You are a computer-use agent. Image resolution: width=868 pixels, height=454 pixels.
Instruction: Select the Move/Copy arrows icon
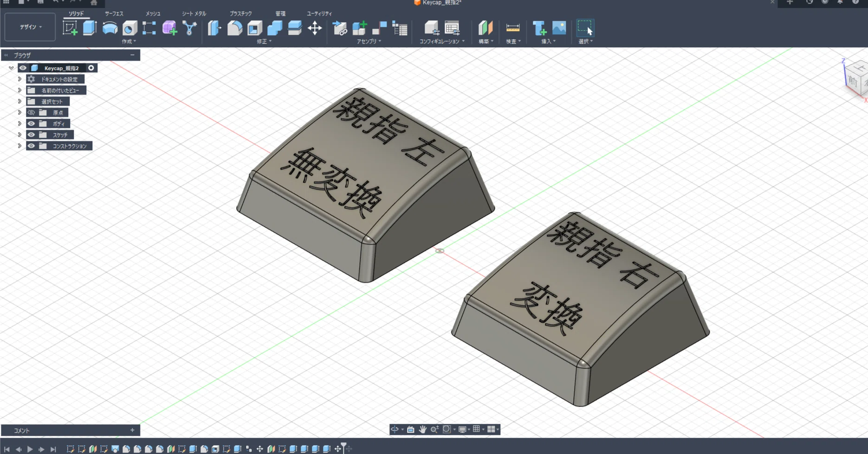[315, 28]
